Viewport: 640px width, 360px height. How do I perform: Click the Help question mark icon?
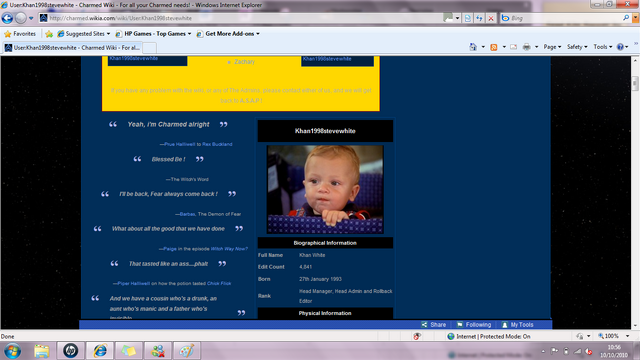(620, 47)
